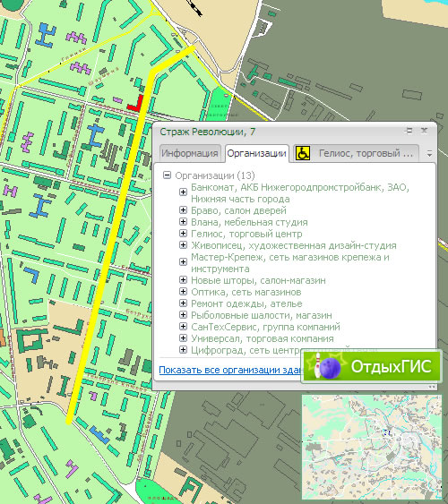Select the Организации tab
448x504 pixels.
click(256, 153)
